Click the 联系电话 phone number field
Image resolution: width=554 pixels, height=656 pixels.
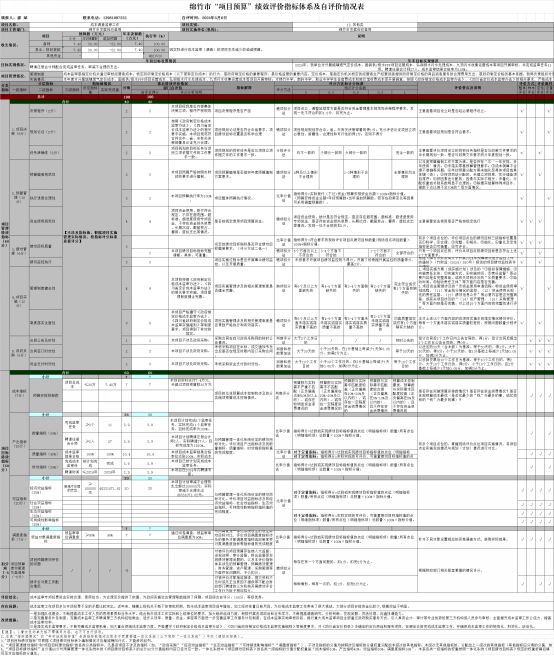pyautogui.click(x=115, y=18)
